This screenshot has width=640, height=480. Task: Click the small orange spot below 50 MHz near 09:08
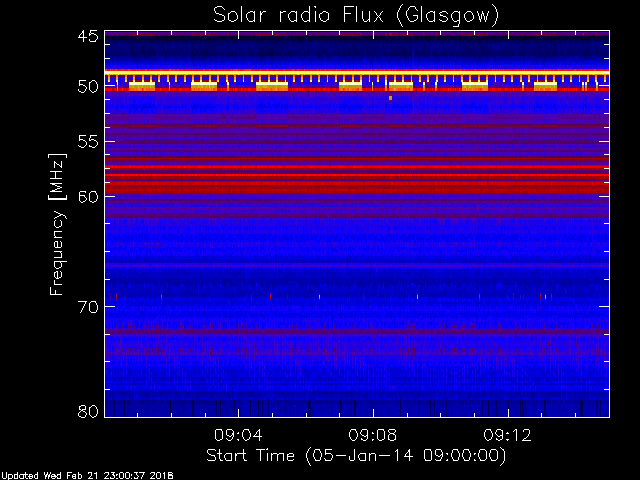coord(390,98)
